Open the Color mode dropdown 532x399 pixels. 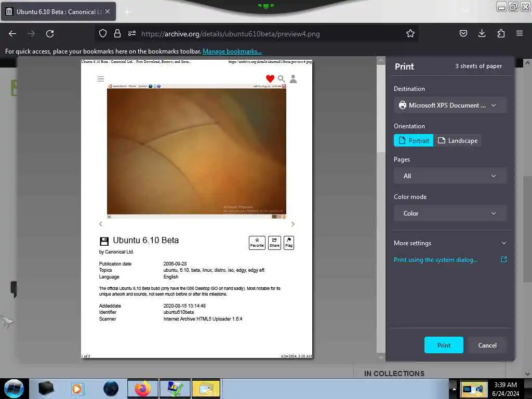tap(450, 213)
